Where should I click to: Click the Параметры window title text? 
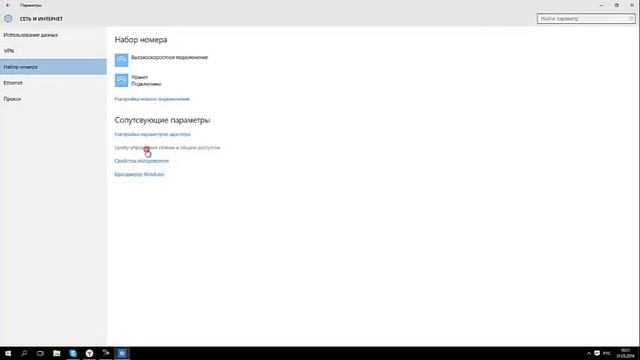click(x=31, y=5)
